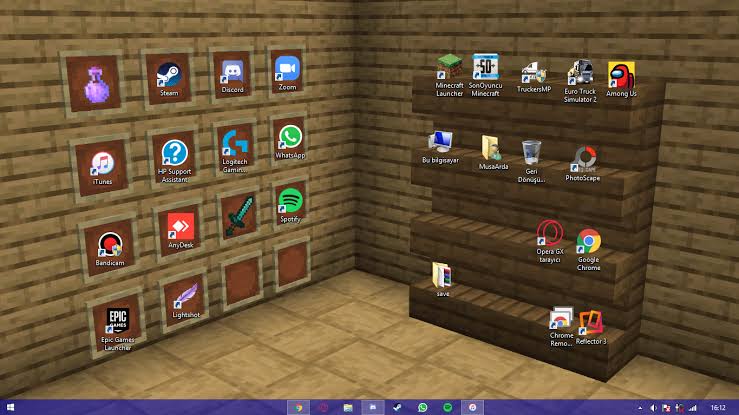Screen dimensions: 739x415
Task: Launch HP Support Assistant shortcut
Action: (x=174, y=162)
